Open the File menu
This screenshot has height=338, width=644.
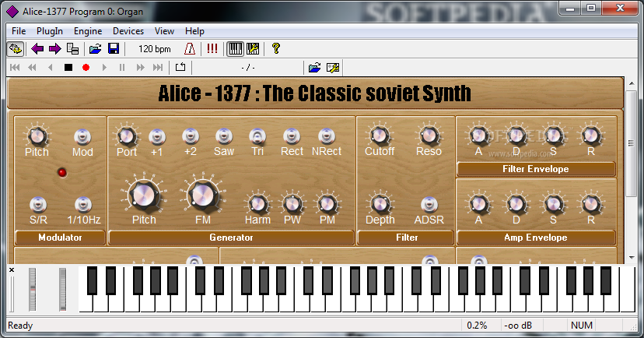19,31
